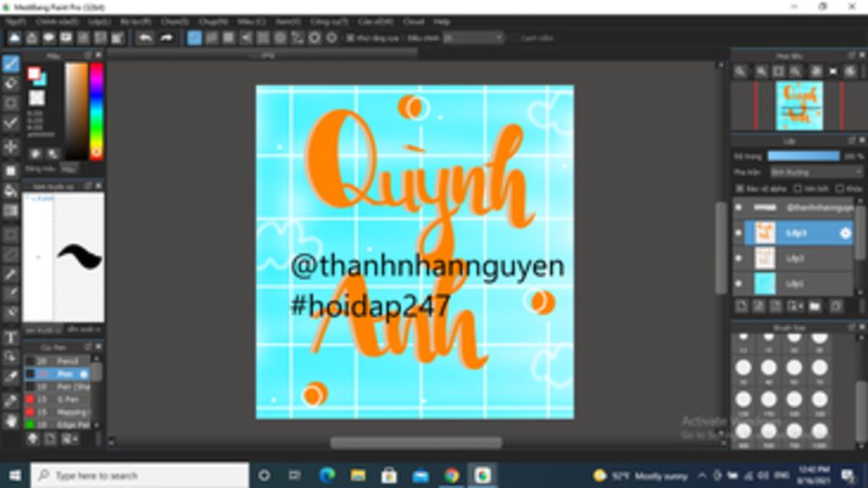Select the Gradient tool
868x488 pixels.
pyautogui.click(x=10, y=211)
